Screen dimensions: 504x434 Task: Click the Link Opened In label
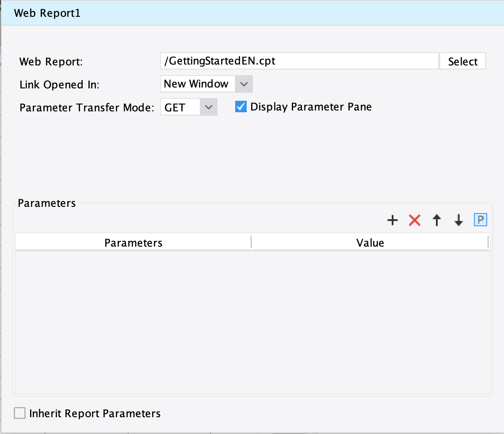pyautogui.click(x=60, y=85)
